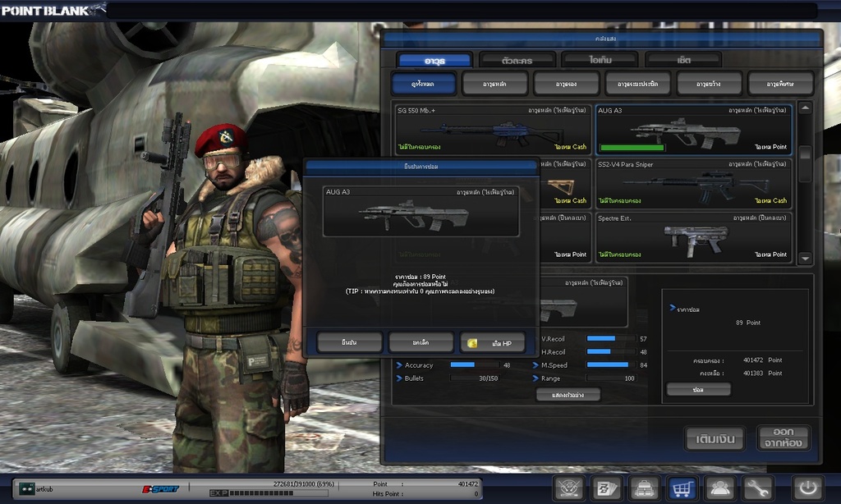Select the อาวุธหลัก weapon filter
The height and width of the screenshot is (504, 841).
[x=494, y=84]
